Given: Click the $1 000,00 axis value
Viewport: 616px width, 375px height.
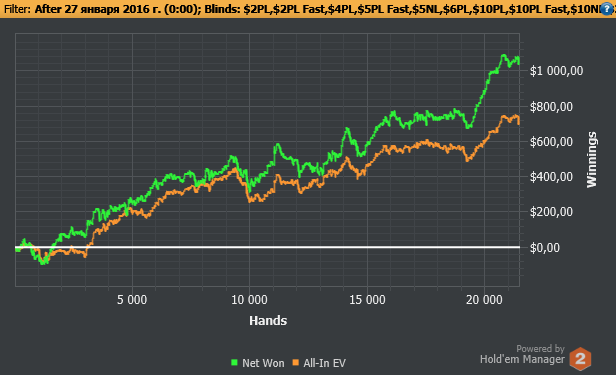Looking at the screenshot, I should coord(556,71).
